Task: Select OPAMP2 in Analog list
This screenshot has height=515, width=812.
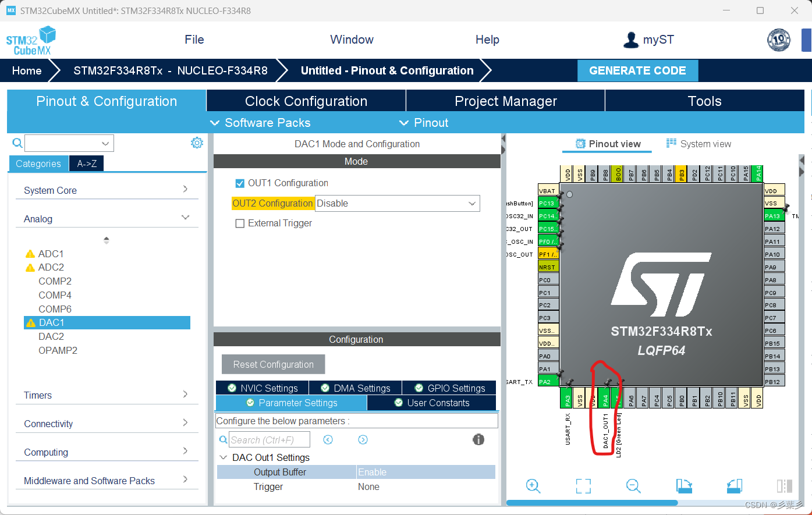Action: [x=58, y=350]
